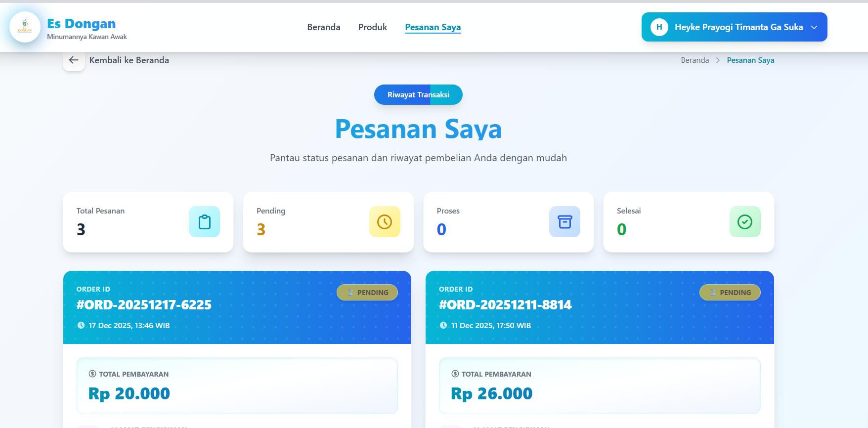Click the user avatar circle with letter H
This screenshot has height=428, width=868.
(x=658, y=27)
